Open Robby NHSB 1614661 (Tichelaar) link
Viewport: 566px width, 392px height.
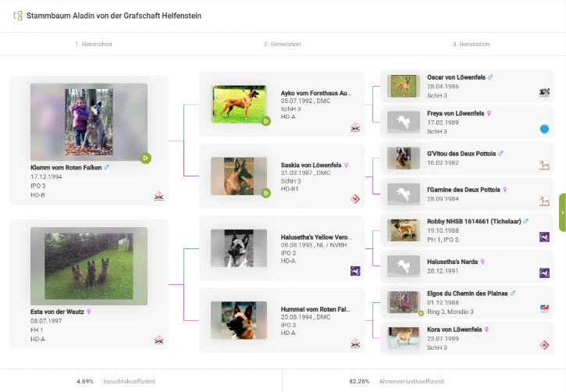tap(475, 221)
